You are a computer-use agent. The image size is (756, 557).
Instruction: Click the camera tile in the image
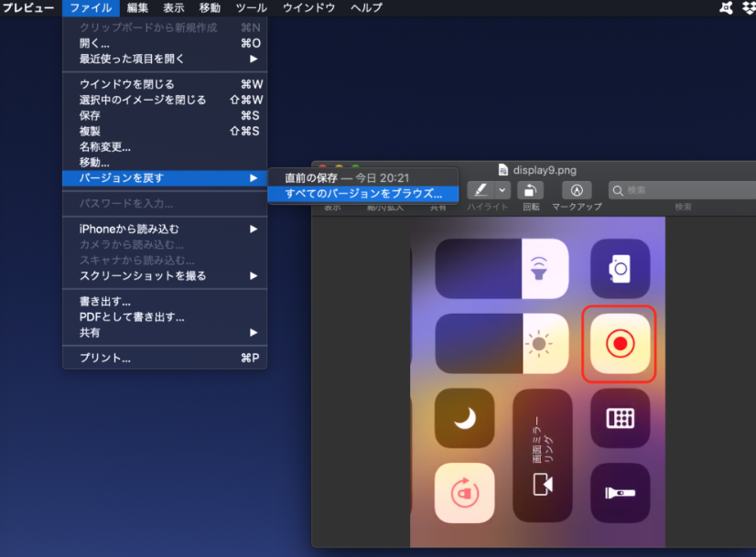coord(620,268)
